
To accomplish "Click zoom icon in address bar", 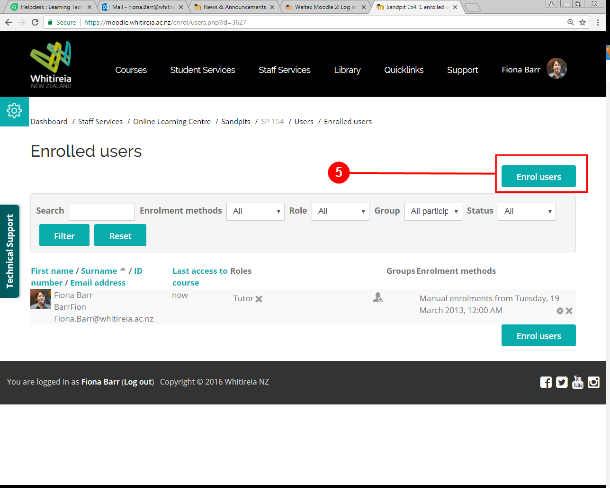I will [x=570, y=23].
